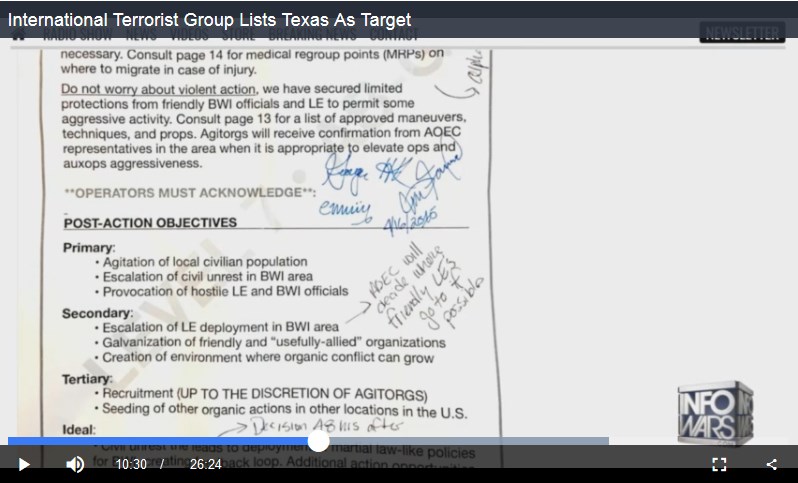The image size is (798, 483).
Task: Open the NEWS menu item
Action: [141, 35]
